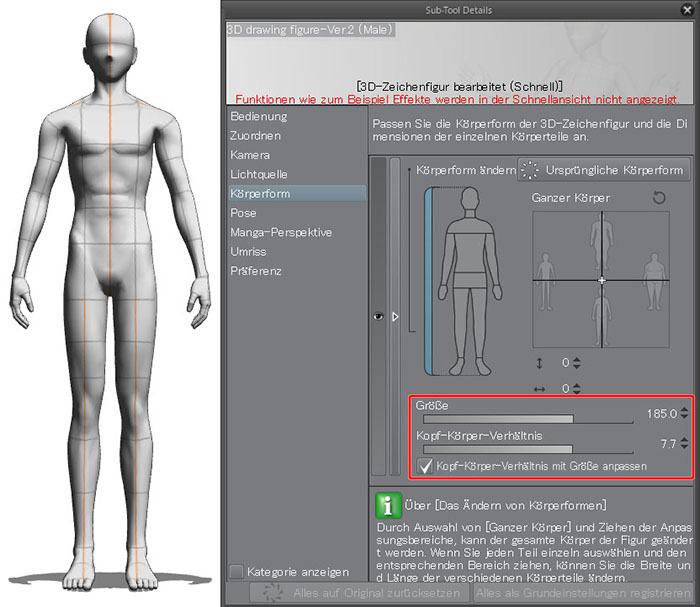The width and height of the screenshot is (700, 607).
Task: Open the Kamera category
Action: point(250,155)
